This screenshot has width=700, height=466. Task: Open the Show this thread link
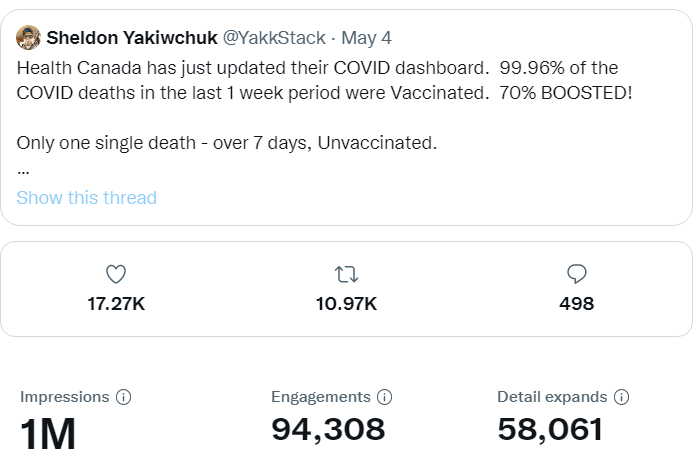[x=87, y=198]
